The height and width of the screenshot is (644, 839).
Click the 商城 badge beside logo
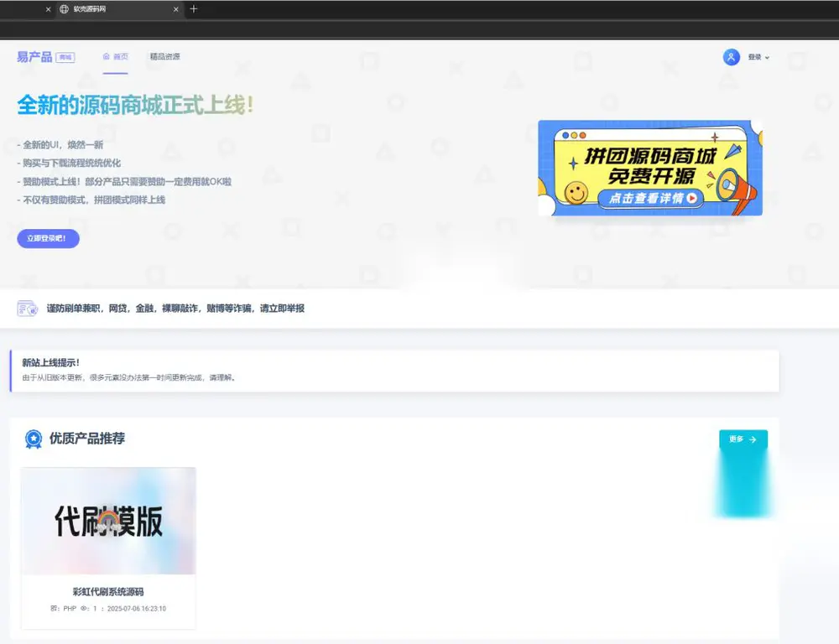[x=65, y=57]
